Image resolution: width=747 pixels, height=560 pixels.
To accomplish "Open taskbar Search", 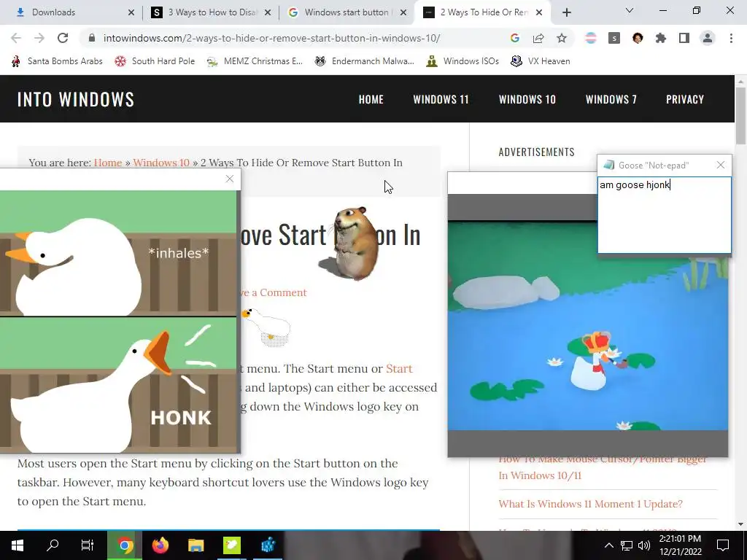I will click(53, 545).
